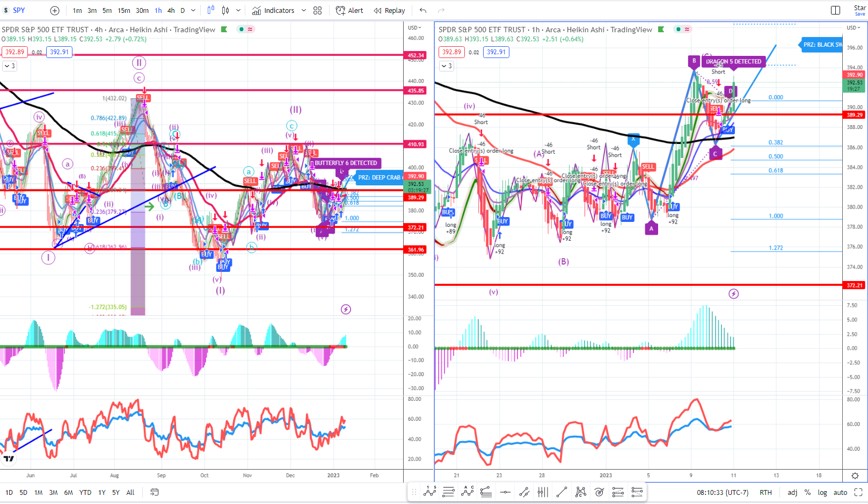The image size is (868, 504).
Task: Select the long position tool
Action: [x=618, y=492]
